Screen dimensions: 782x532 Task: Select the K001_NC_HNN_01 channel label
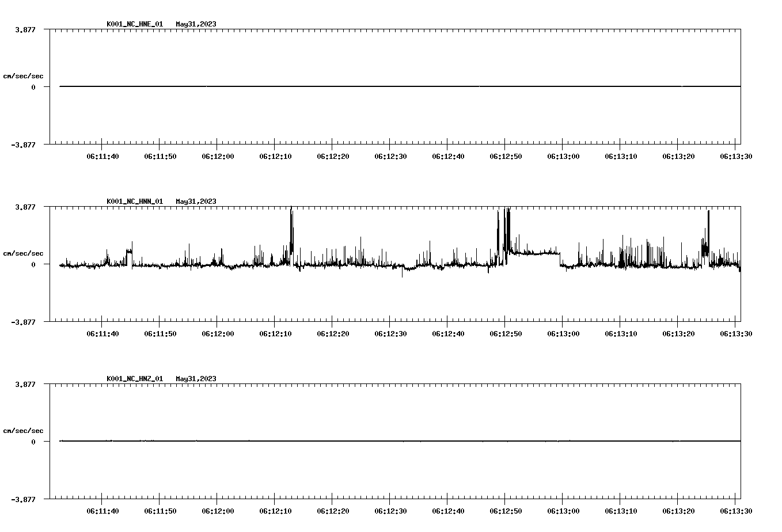(134, 202)
